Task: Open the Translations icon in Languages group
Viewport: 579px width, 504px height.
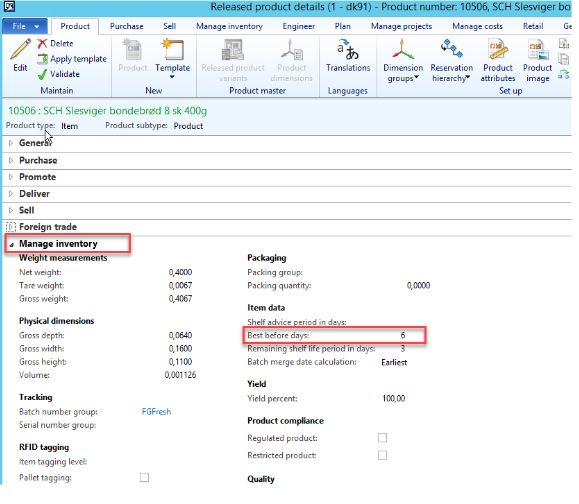Action: [348, 50]
